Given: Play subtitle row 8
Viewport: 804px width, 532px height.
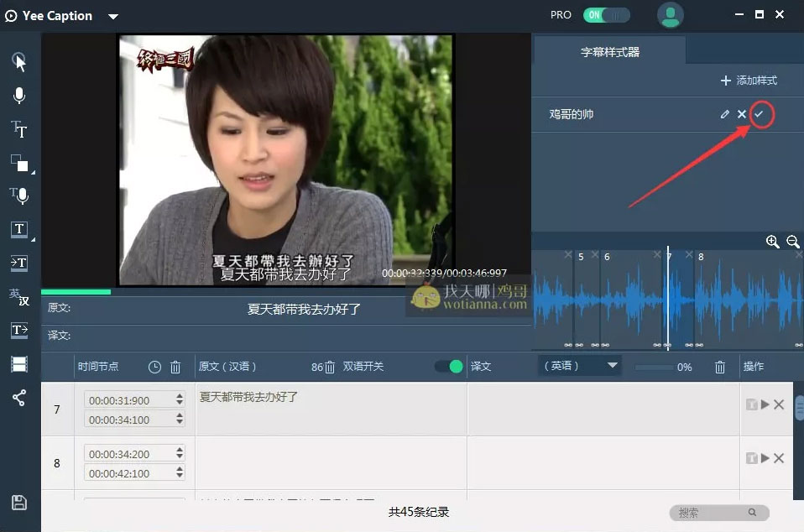Looking at the screenshot, I should pyautogui.click(x=765, y=458).
